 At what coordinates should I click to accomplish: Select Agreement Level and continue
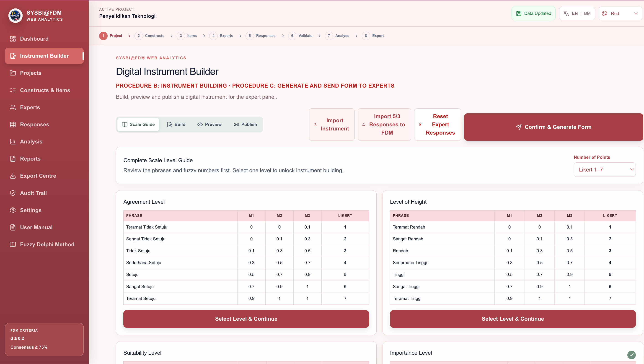(x=246, y=319)
